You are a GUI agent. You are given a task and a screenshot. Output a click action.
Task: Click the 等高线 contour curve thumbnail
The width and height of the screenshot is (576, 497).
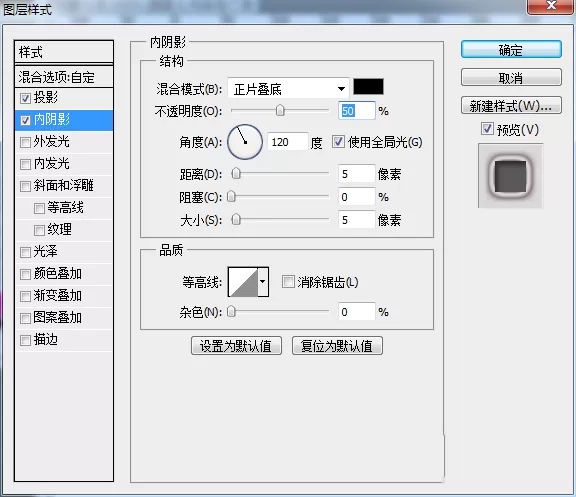point(243,282)
